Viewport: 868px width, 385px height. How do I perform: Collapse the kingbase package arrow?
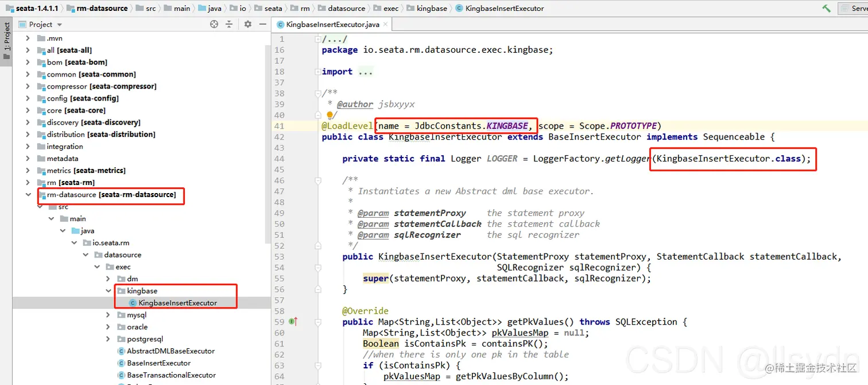(108, 291)
